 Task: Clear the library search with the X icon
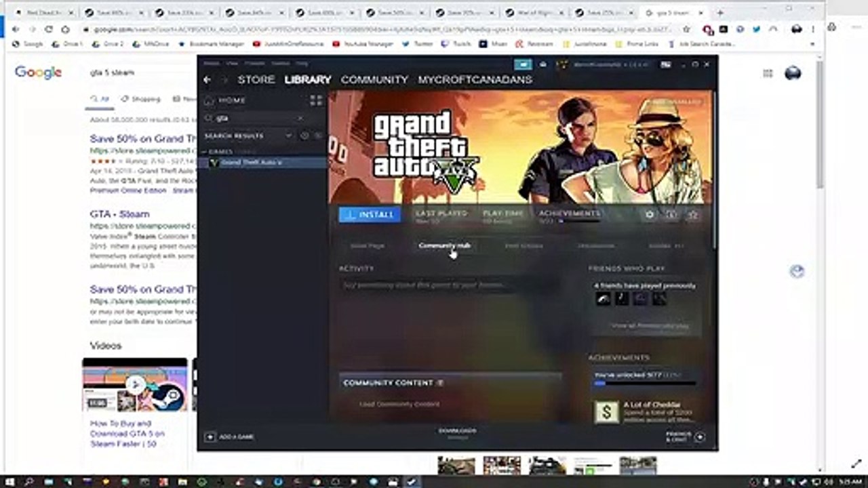300,118
